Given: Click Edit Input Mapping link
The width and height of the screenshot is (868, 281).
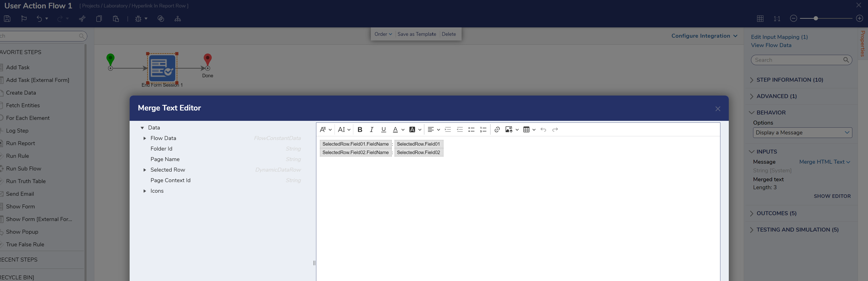Looking at the screenshot, I should tap(779, 37).
